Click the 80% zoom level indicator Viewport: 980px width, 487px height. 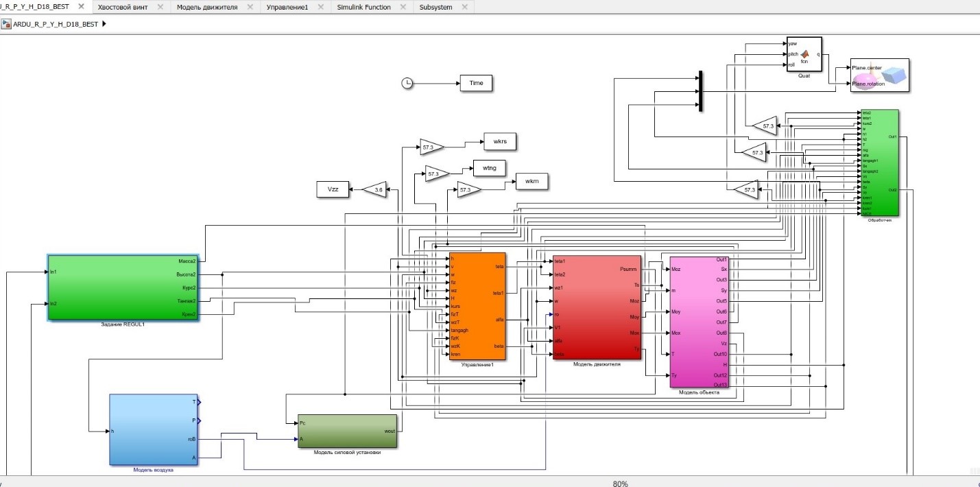point(619,483)
